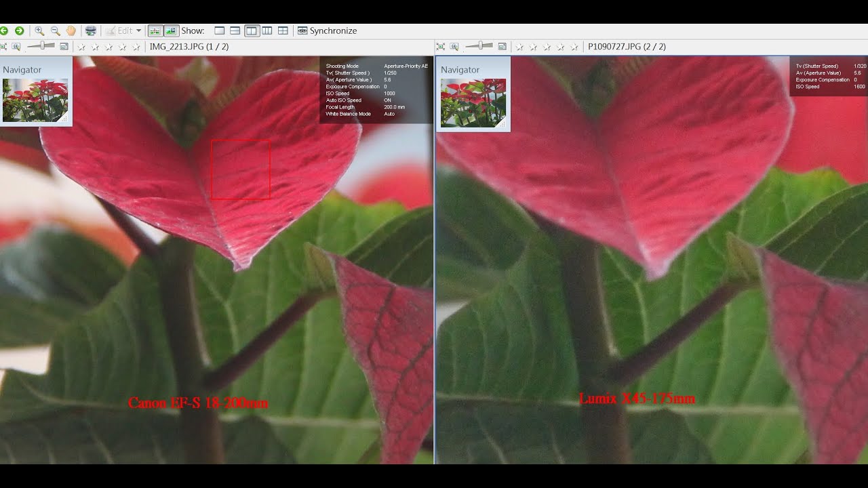Viewport: 868px width, 488px height.
Task: Fit left image IMG_2213 to window
Action: [3, 47]
